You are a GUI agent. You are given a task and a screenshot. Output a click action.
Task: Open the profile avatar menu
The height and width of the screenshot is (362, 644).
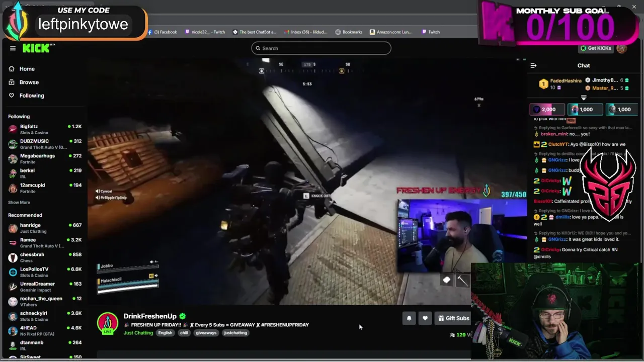(621, 48)
